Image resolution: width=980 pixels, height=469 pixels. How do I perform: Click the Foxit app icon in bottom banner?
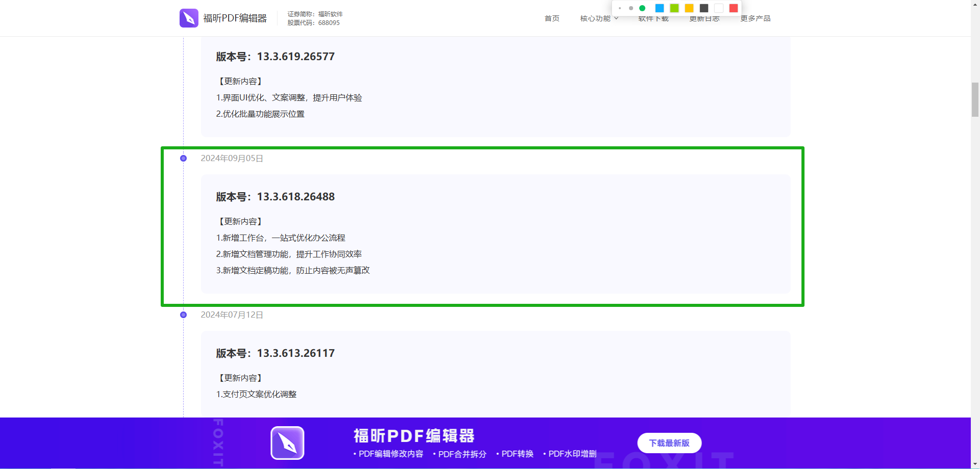click(287, 443)
